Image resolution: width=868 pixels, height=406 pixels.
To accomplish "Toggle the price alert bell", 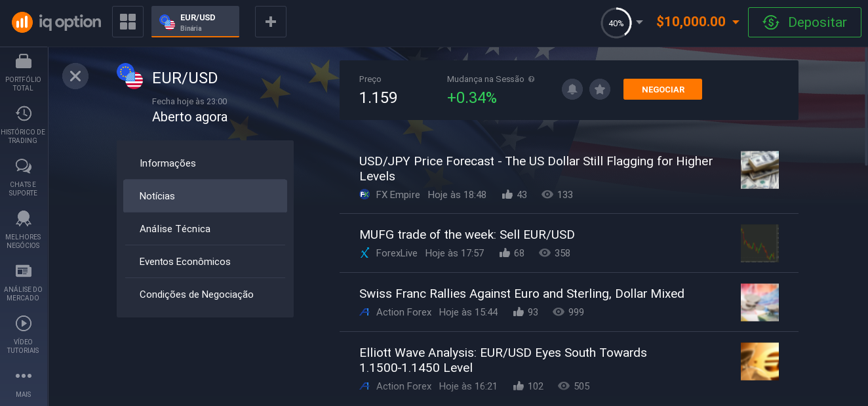I will coord(572,89).
